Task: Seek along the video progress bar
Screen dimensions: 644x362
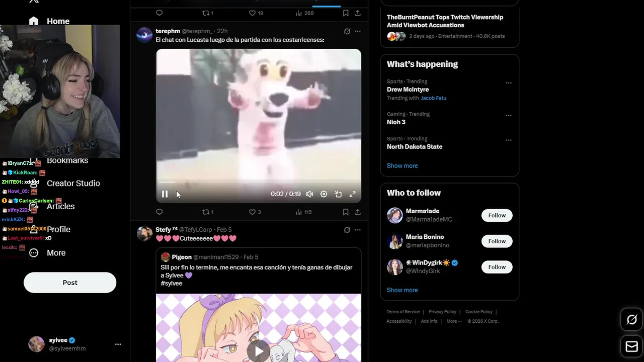Action: click(x=258, y=182)
